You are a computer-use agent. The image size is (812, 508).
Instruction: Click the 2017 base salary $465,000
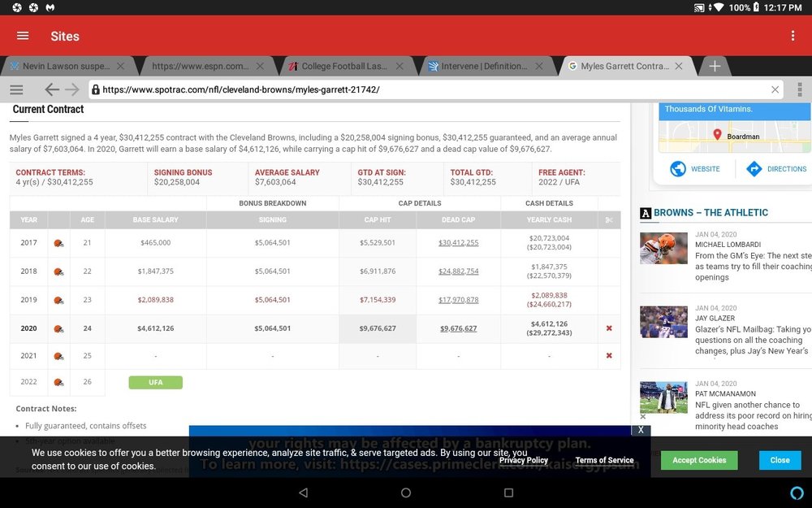pos(155,242)
